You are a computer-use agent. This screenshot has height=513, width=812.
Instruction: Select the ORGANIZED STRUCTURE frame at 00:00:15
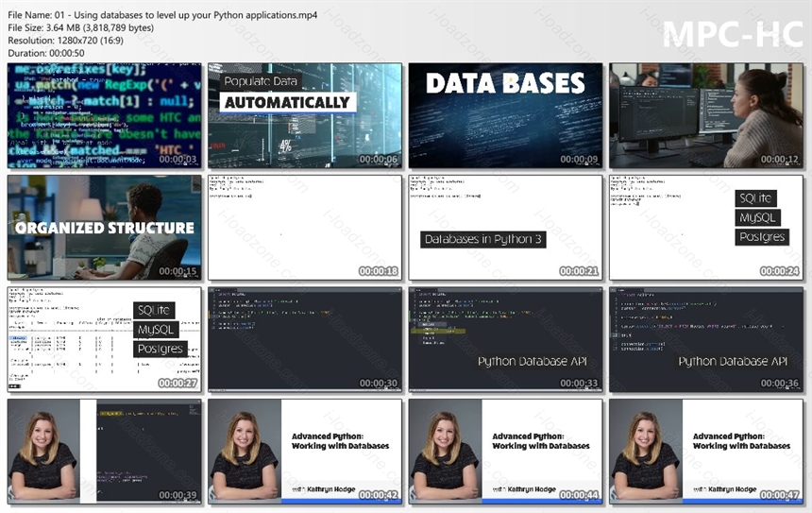105,228
